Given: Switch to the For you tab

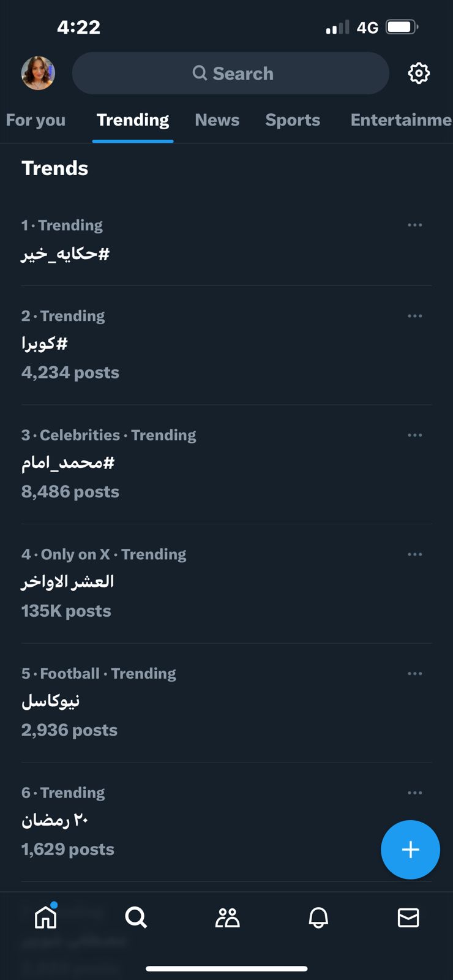Looking at the screenshot, I should (36, 120).
